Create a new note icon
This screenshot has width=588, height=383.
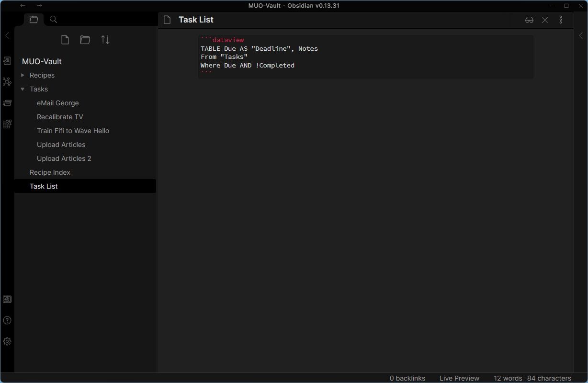(65, 40)
